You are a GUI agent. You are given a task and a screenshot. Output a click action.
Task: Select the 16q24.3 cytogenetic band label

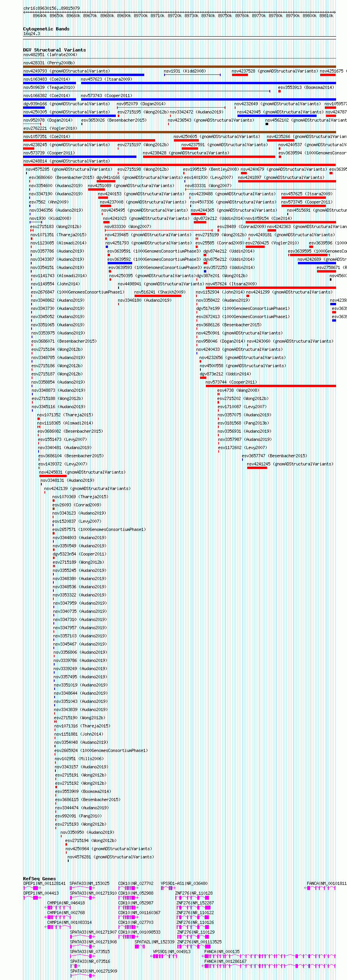[32, 34]
